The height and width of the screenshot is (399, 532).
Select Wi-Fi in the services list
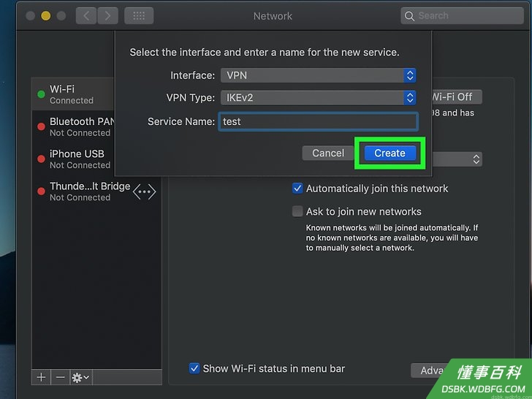tap(73, 94)
